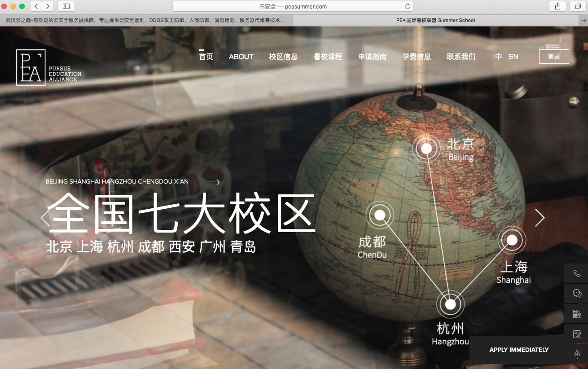
Task: Click the Beijing marker on the globe
Action: tap(426, 148)
